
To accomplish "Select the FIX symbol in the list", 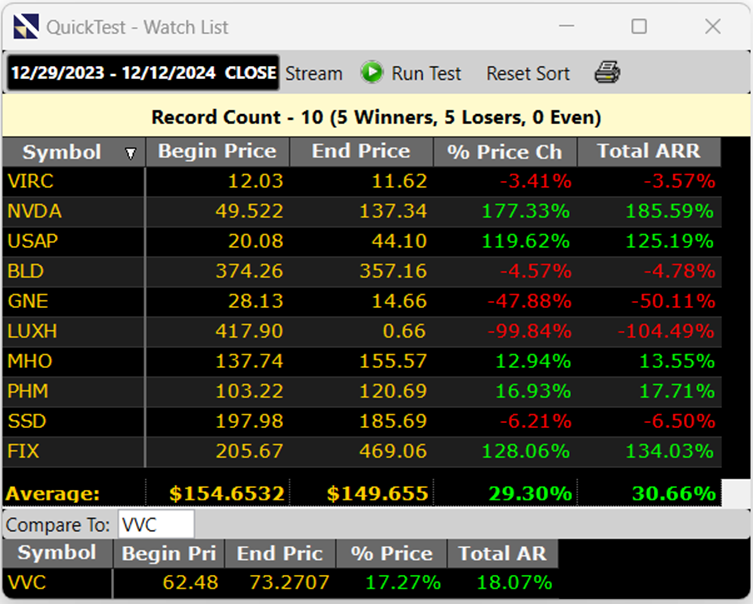I will click(x=24, y=451).
